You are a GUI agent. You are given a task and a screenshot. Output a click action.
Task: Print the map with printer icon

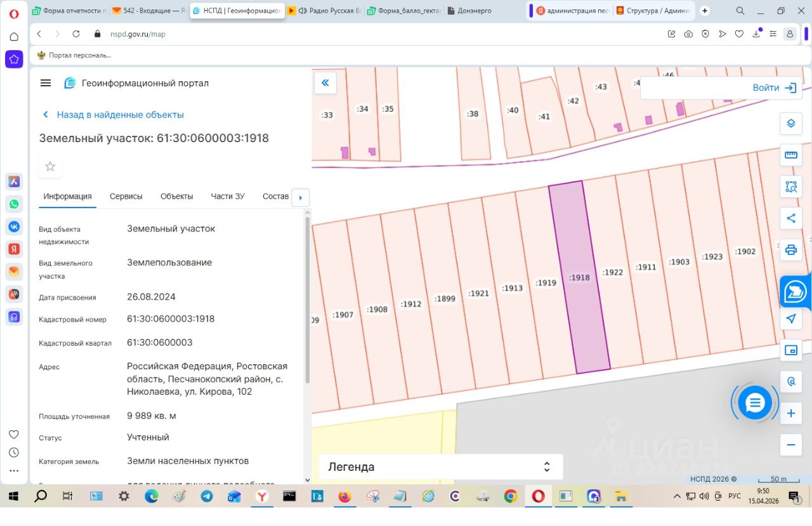(791, 249)
